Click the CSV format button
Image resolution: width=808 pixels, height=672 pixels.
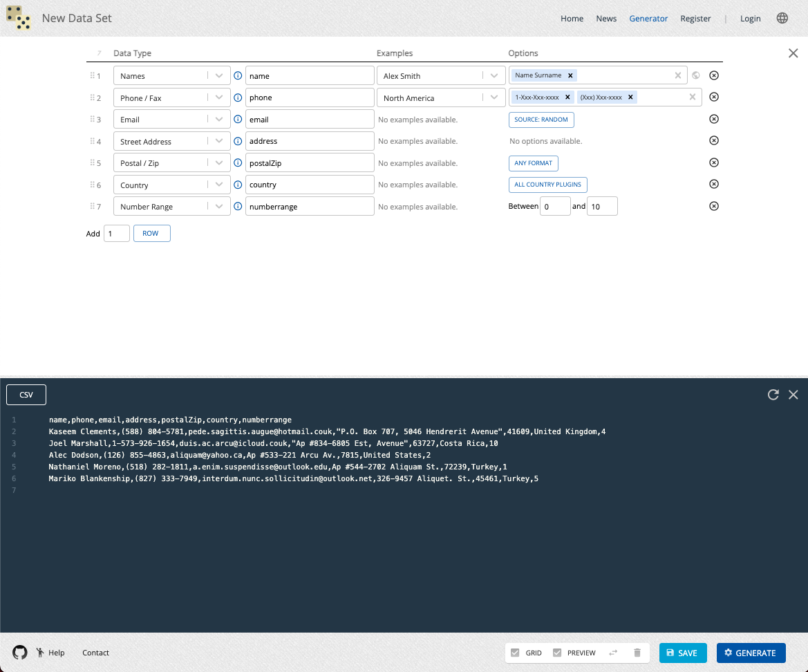click(x=26, y=395)
